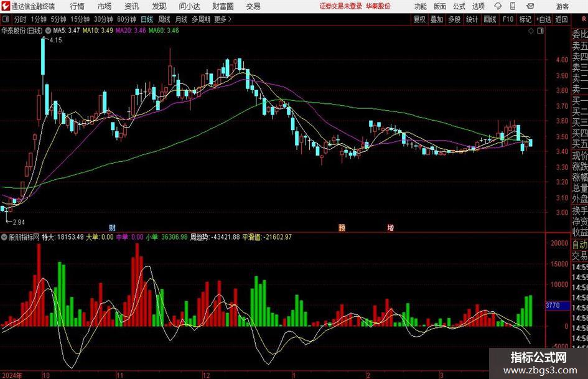Screen dimensions: 588x379
Task: Click the 特大: 18153.49 value
Action: 63,237
